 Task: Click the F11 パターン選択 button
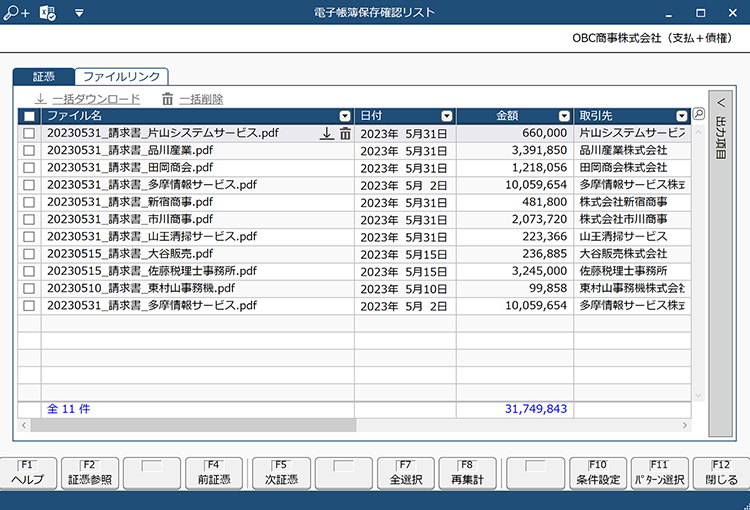point(660,473)
